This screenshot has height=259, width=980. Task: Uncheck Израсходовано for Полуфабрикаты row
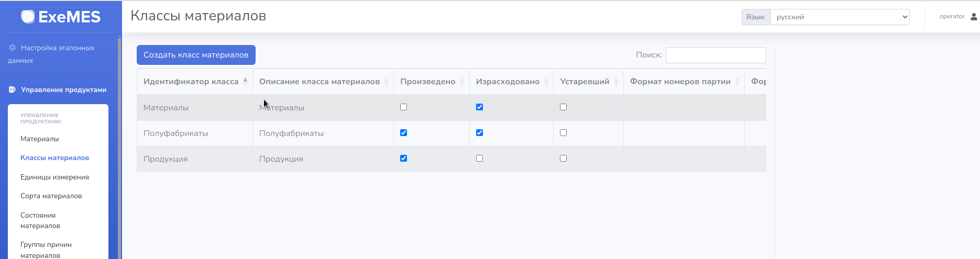click(x=479, y=133)
